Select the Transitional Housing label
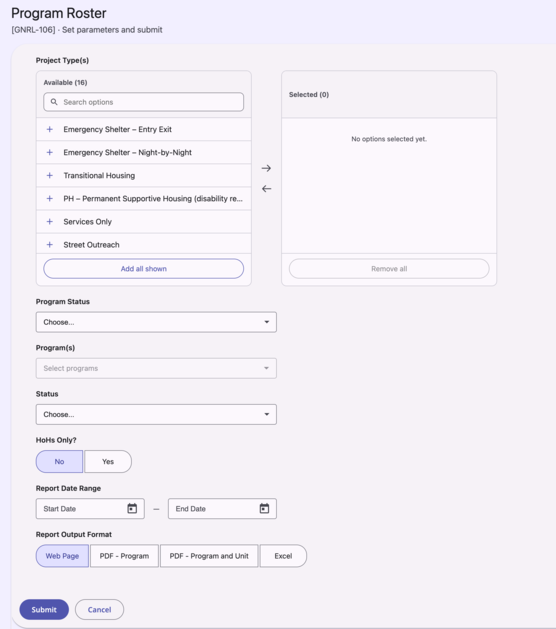 tap(99, 175)
